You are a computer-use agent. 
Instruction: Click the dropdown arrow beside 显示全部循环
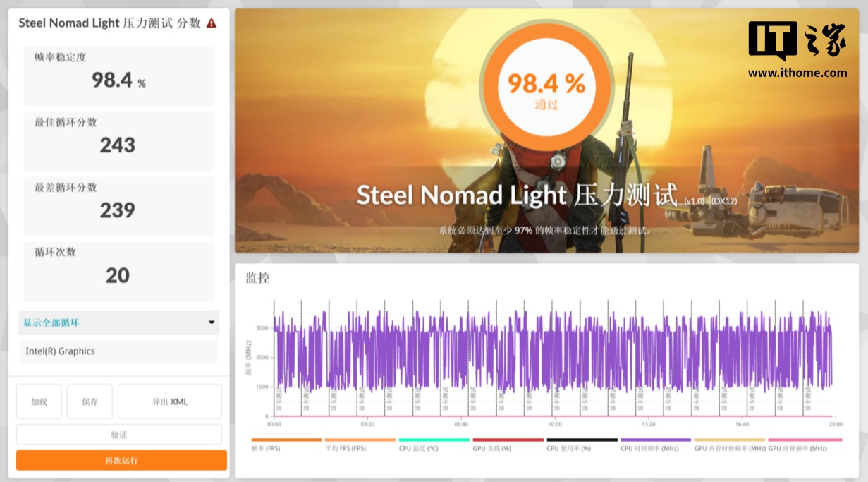tap(211, 323)
